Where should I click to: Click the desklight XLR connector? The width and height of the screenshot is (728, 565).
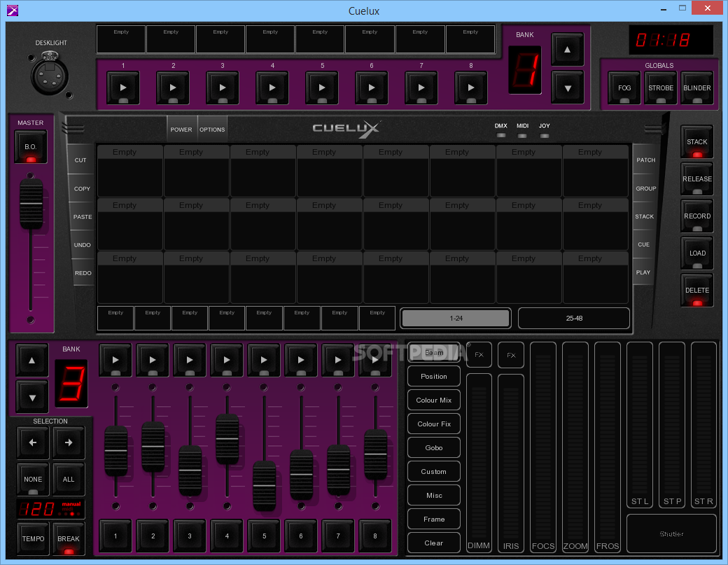50,74
